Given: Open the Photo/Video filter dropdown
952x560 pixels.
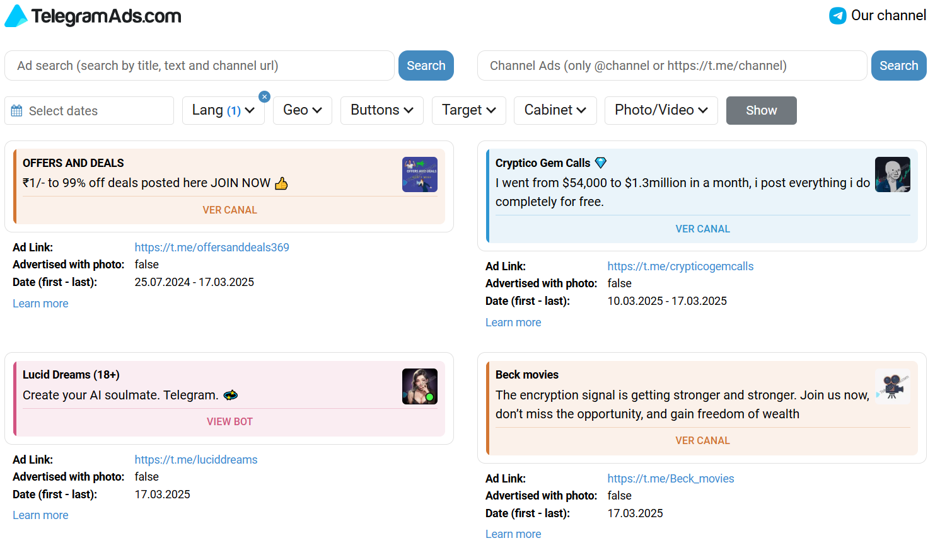Looking at the screenshot, I should click(661, 110).
